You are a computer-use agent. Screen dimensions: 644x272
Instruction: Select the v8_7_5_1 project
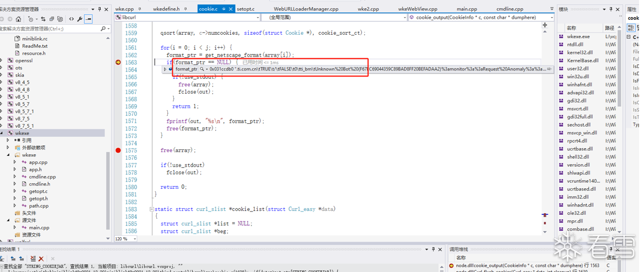[x=25, y=126]
